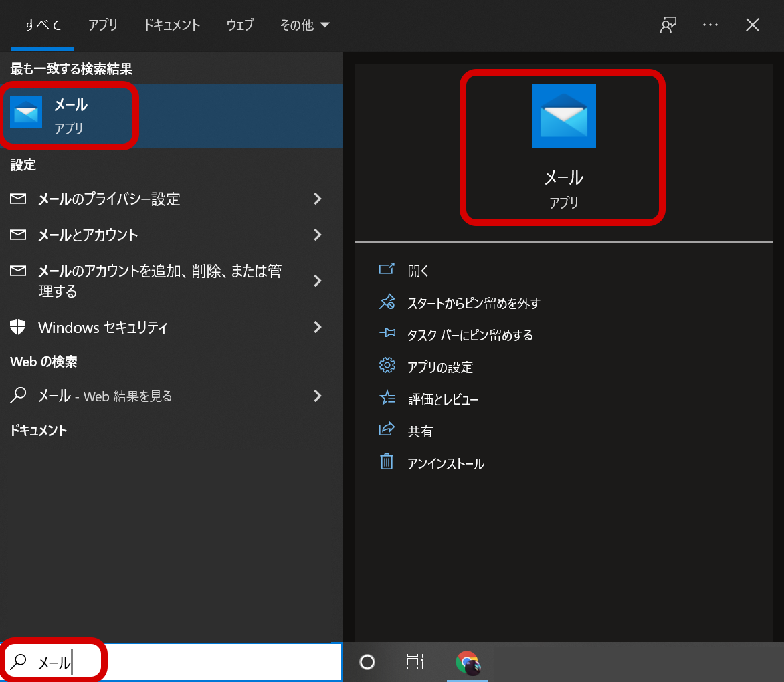This screenshot has height=682, width=784.
Task: Select the ウェブ search tab
Action: tap(240, 25)
